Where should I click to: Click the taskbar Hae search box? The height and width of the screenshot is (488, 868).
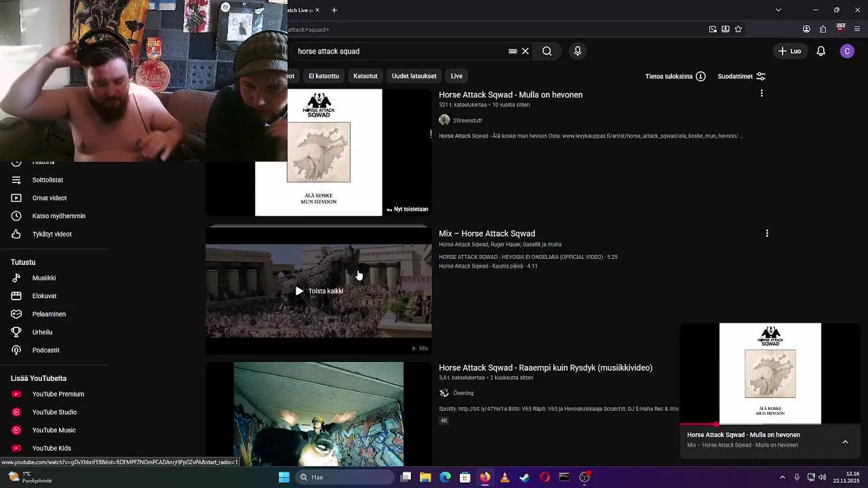[346, 477]
